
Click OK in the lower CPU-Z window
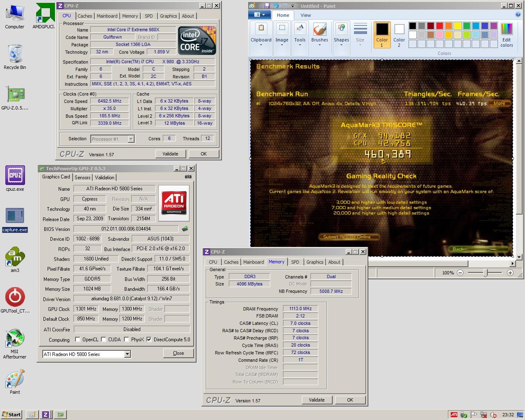[350, 400]
